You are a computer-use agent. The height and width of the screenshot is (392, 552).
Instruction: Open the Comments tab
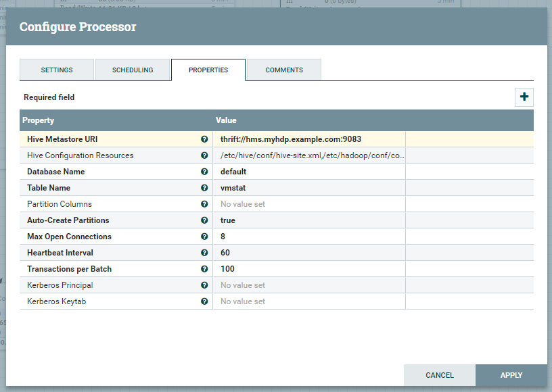[284, 70]
